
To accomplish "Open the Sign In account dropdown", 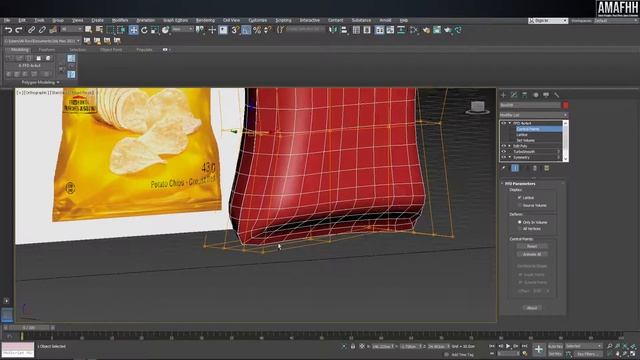I will point(548,20).
